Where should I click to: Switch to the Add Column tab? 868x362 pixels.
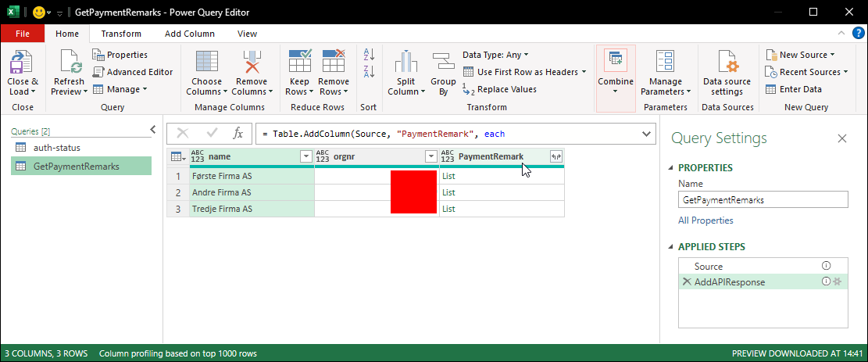point(190,34)
